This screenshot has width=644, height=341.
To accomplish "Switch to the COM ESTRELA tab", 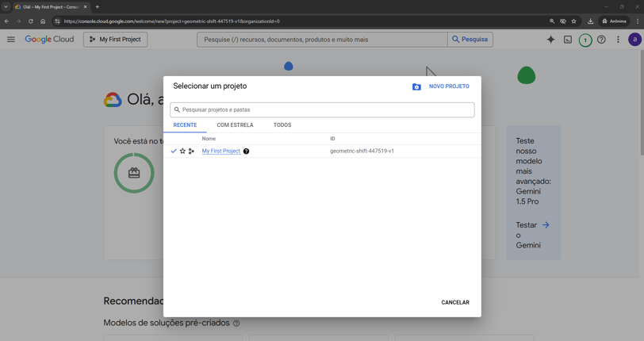I will coord(235,125).
